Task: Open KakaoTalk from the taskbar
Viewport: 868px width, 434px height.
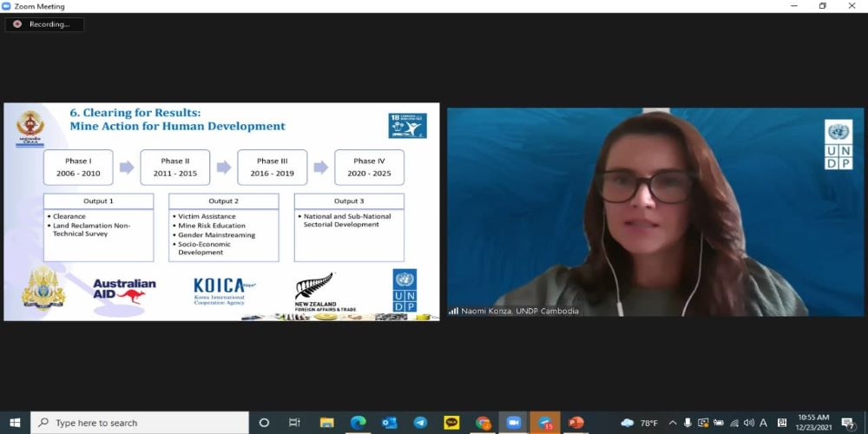Action: coord(451,423)
